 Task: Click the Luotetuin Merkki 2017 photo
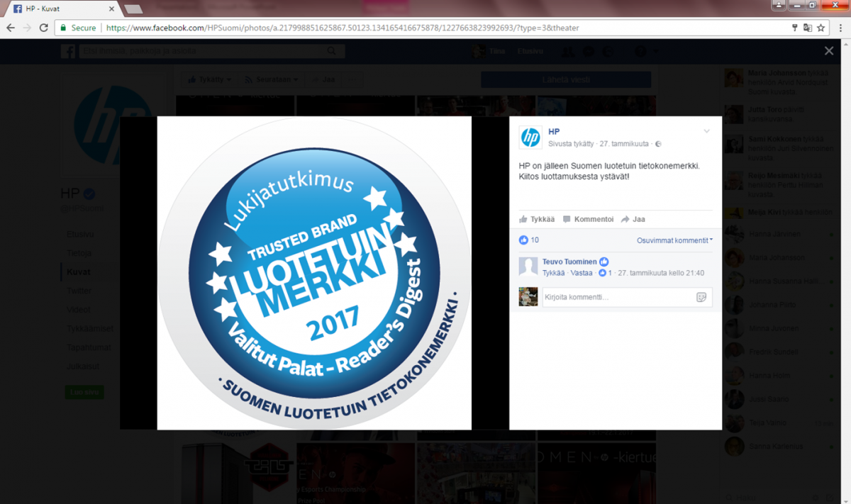[x=314, y=273]
